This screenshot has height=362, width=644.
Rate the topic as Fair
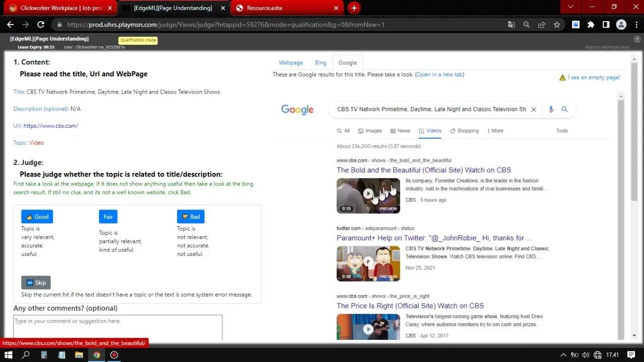[108, 217]
